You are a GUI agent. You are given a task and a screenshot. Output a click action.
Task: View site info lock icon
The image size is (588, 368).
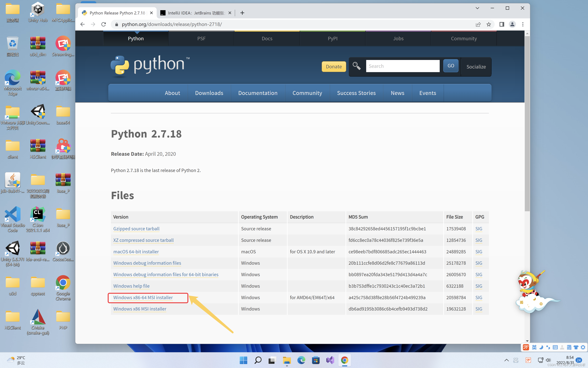pyautogui.click(x=117, y=24)
